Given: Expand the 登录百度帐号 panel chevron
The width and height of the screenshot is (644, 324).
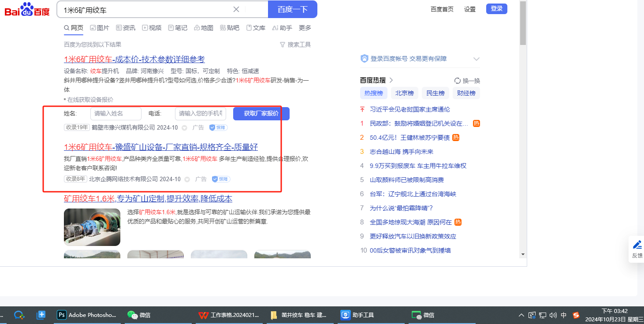Looking at the screenshot, I should pyautogui.click(x=476, y=59).
